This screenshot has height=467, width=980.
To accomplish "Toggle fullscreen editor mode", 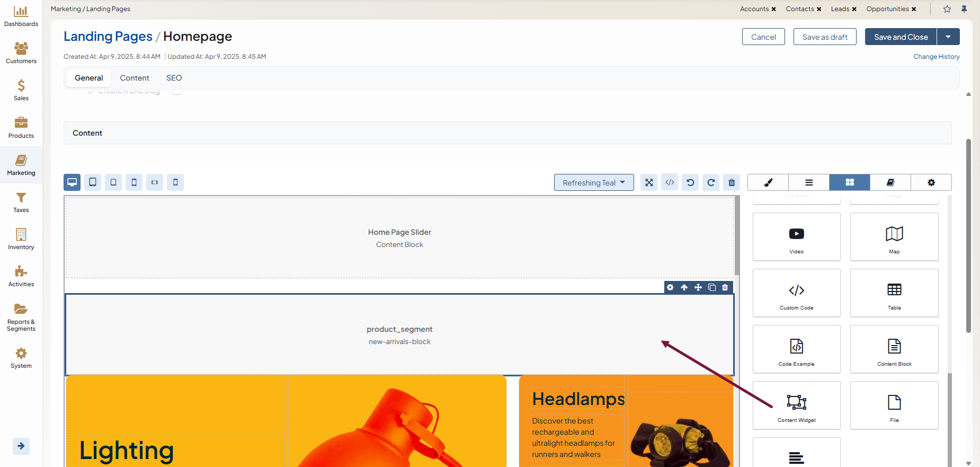I will tap(649, 182).
